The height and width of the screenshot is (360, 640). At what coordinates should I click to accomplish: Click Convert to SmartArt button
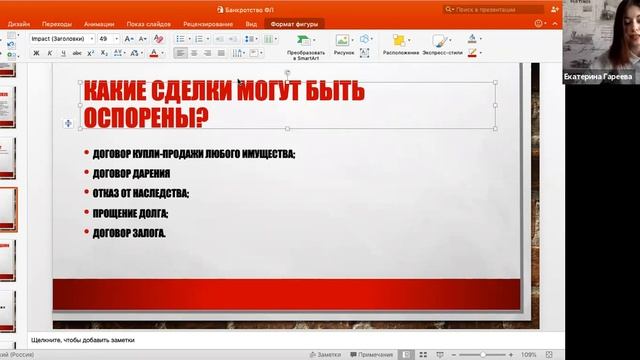(306, 47)
